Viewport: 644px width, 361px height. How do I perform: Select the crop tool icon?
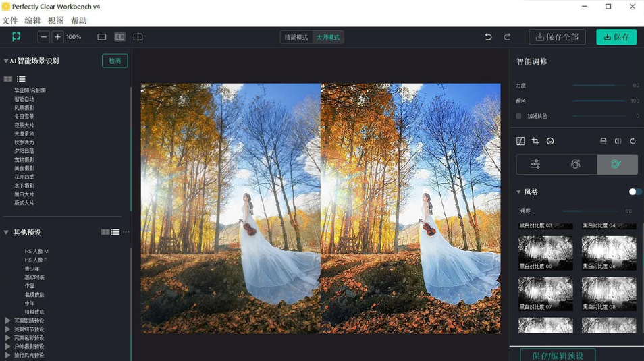click(535, 141)
